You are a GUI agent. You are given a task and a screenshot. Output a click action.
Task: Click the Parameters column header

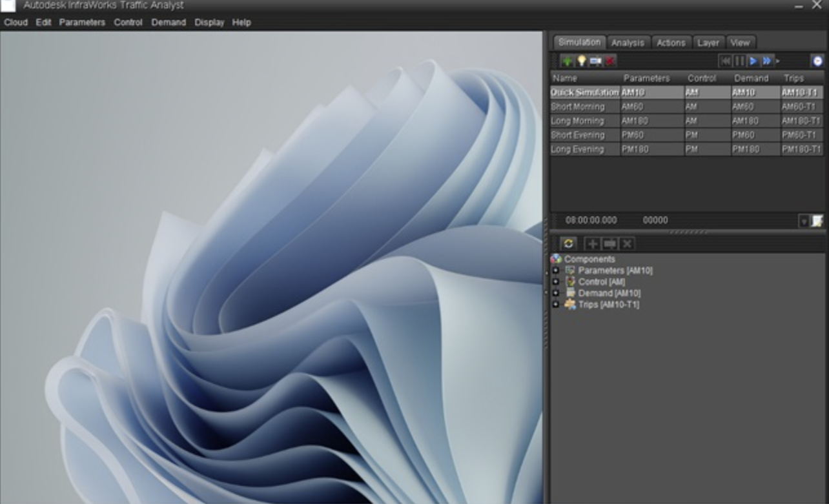point(647,78)
